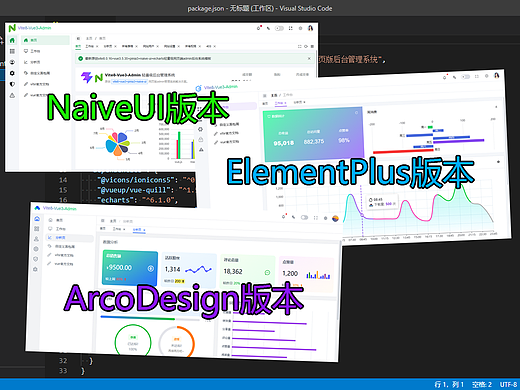
Task: Open the notification bell in NaiveUI header
Action: pyautogui.click(x=259, y=28)
